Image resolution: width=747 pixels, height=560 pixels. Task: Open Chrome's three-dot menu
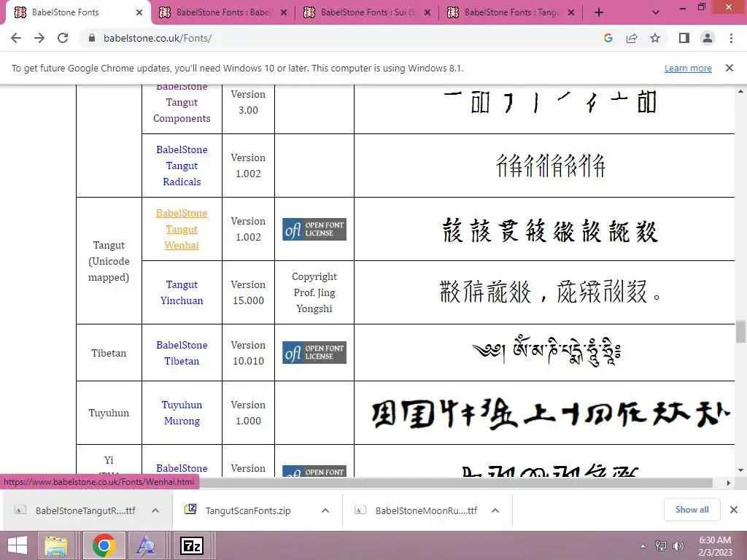tap(731, 38)
